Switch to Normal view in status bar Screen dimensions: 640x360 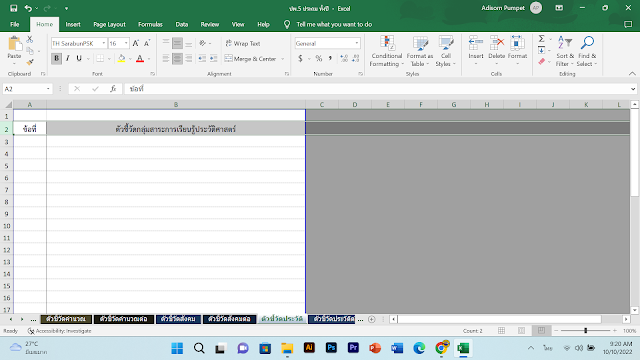[x=501, y=331]
